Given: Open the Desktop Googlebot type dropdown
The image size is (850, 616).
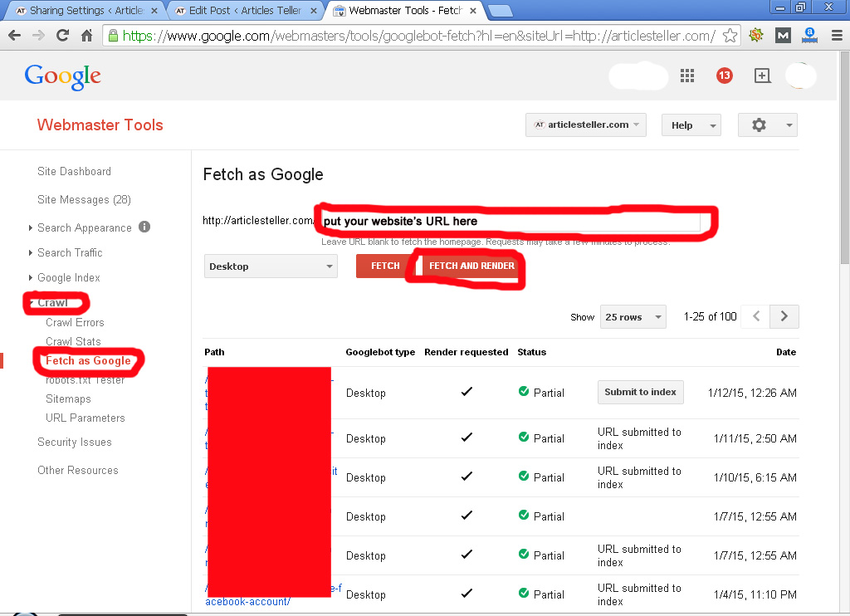Looking at the screenshot, I should pyautogui.click(x=270, y=266).
